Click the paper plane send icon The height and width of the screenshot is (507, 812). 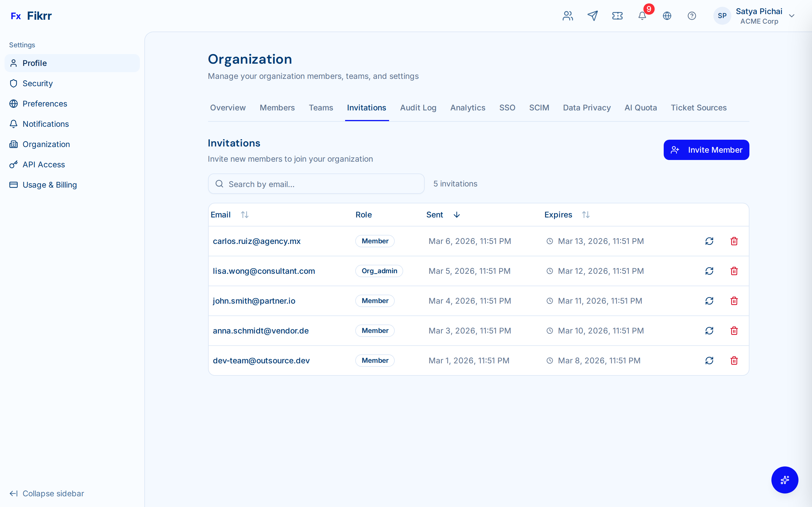tap(593, 16)
